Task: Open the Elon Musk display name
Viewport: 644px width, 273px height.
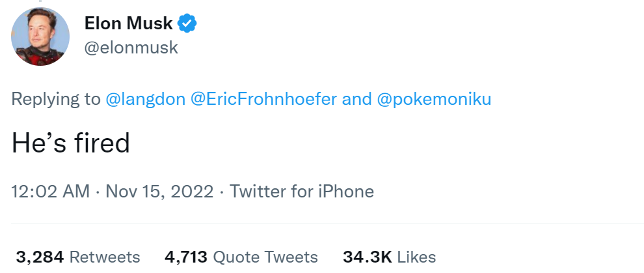Action: point(129,24)
